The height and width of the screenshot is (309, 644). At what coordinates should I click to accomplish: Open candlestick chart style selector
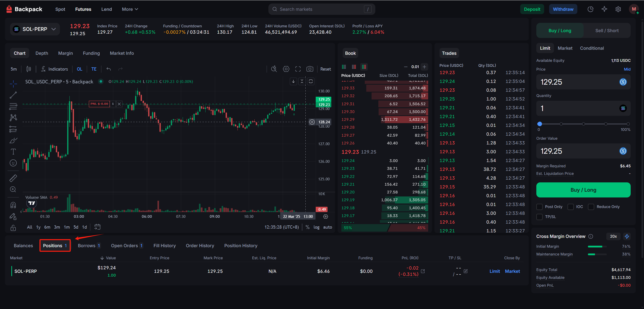[x=29, y=69]
